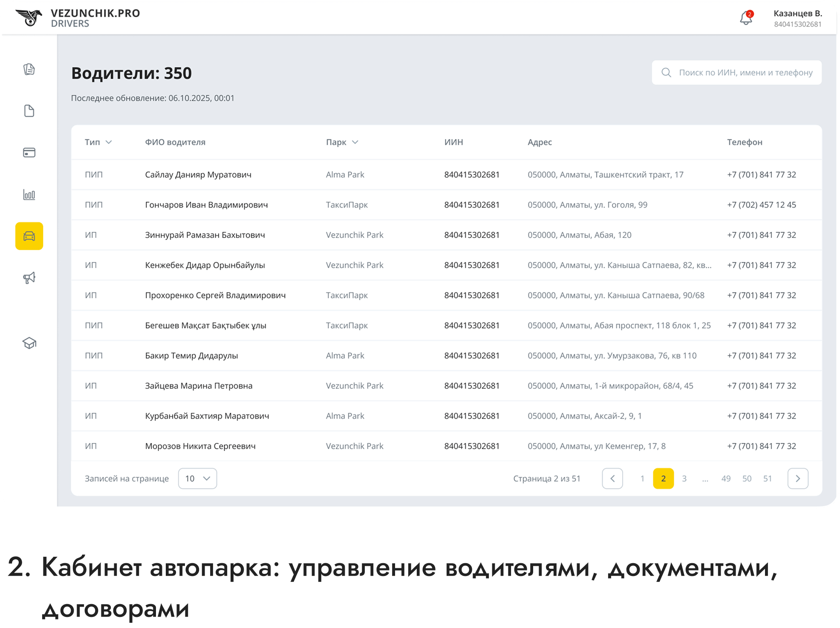Go to next page with right arrow
This screenshot has width=840, height=628.
(798, 478)
